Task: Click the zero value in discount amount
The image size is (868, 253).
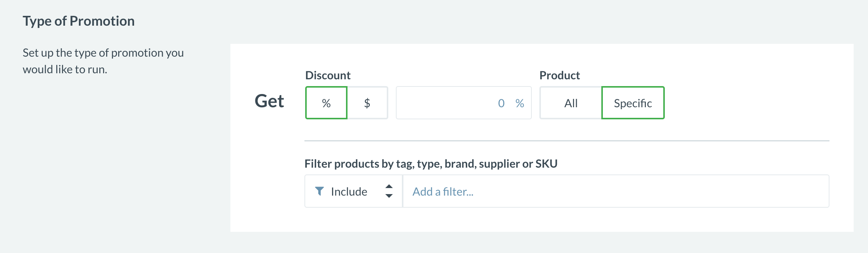Action: [x=501, y=103]
